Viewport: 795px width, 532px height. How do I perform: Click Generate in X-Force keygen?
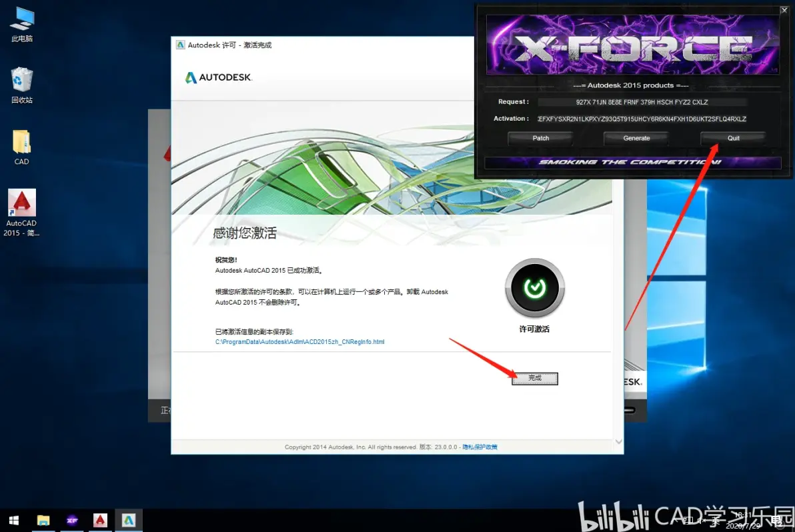pyautogui.click(x=636, y=138)
